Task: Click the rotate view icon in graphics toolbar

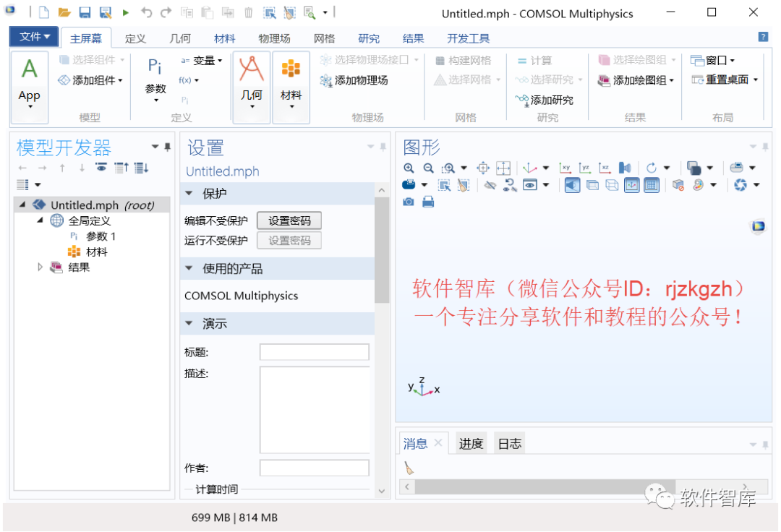Action: click(x=652, y=168)
